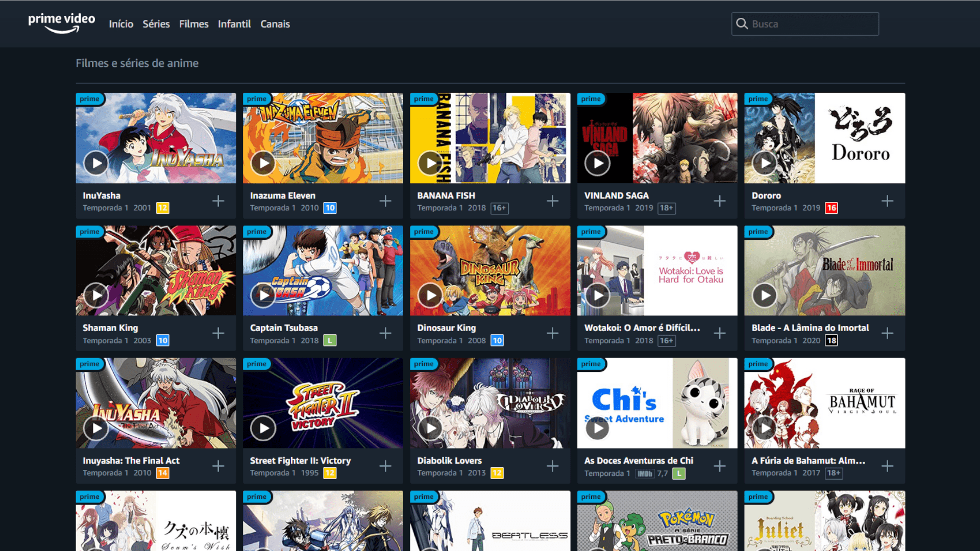
Task: Open the BEATLESS thumbnail
Action: pyautogui.click(x=490, y=521)
